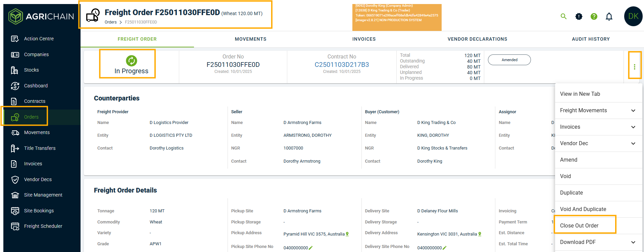Click the Orders breadcrumb link
This screenshot has height=252, width=644.
tap(111, 22)
